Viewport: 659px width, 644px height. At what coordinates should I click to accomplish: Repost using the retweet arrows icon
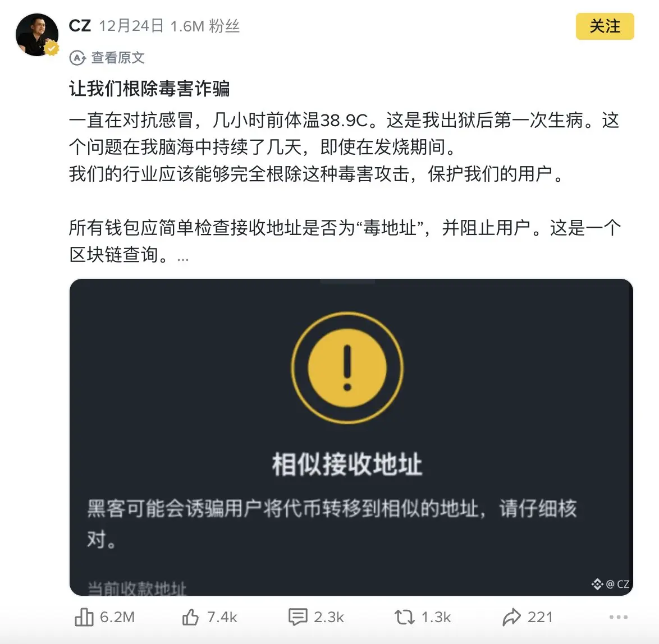pos(404,617)
